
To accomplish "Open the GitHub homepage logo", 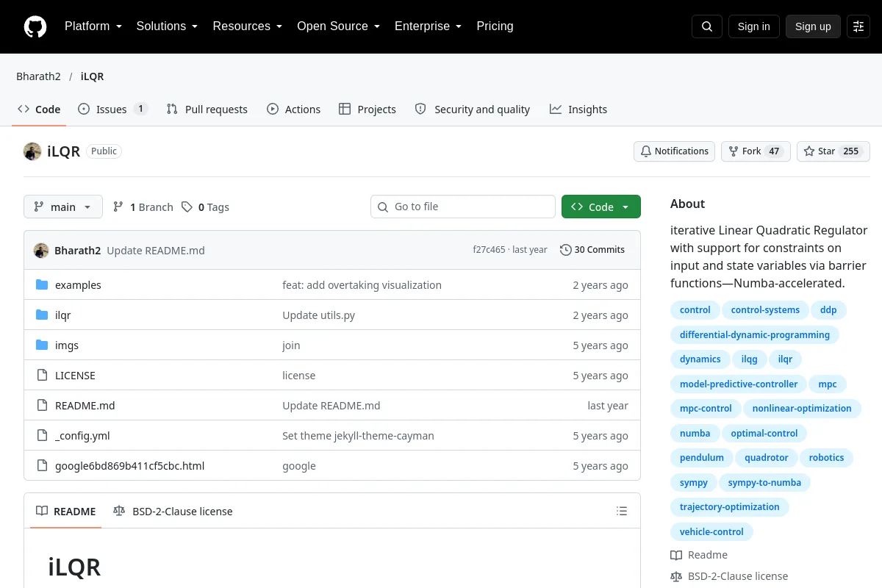I will [x=35, y=26].
